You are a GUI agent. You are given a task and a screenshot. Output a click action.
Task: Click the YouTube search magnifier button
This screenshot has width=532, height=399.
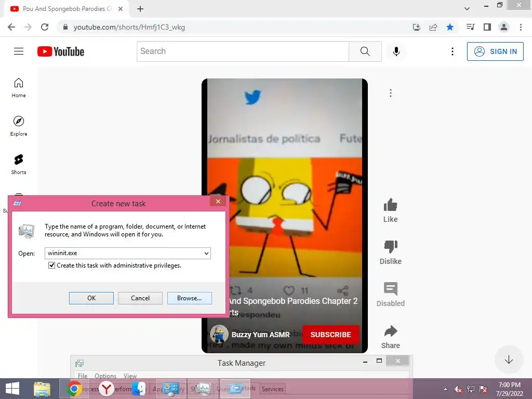tap(365, 51)
